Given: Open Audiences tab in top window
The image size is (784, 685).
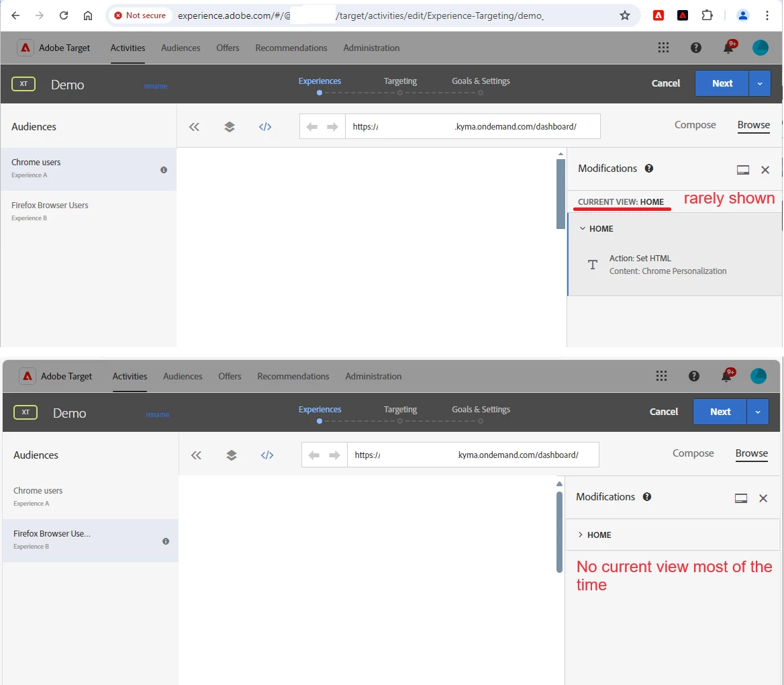Looking at the screenshot, I should pos(181,48).
